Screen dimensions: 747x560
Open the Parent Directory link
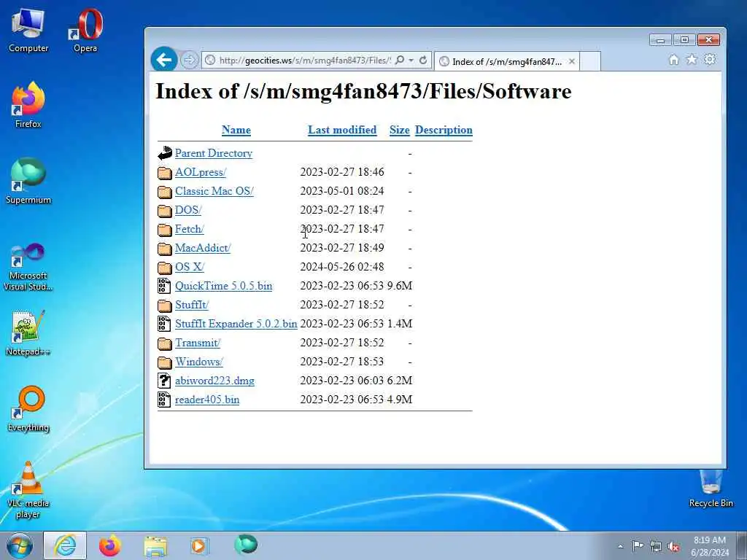[x=214, y=153]
